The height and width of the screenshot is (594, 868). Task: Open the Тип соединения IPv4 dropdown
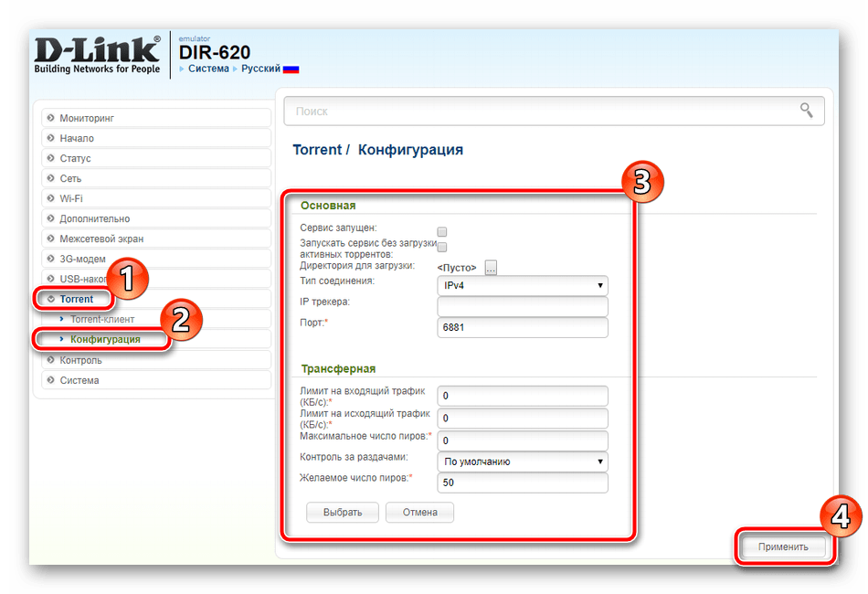(x=523, y=286)
